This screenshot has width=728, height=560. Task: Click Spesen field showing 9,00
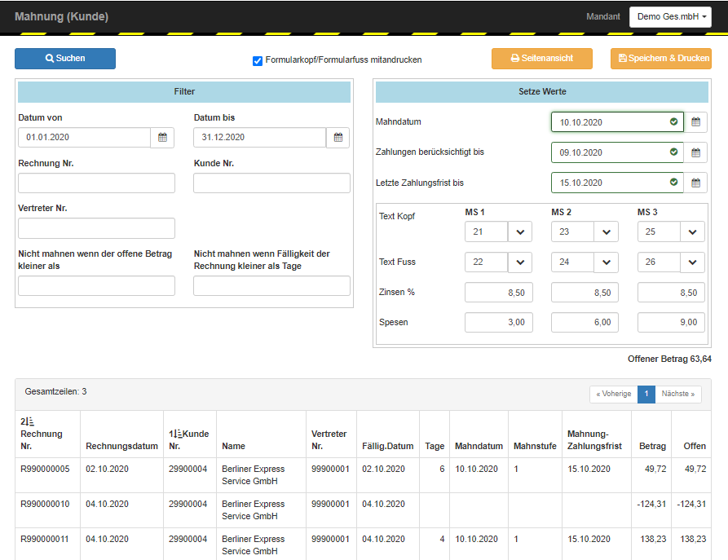pyautogui.click(x=671, y=322)
